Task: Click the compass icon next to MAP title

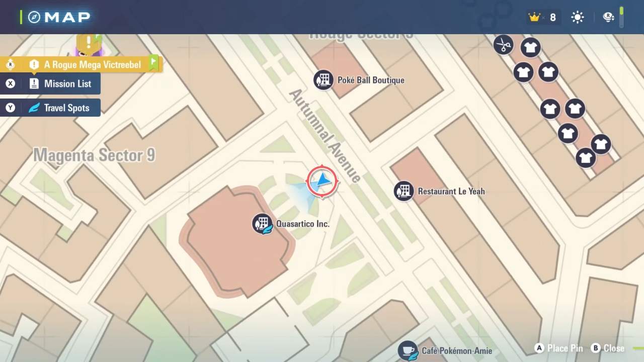Action: coord(34,17)
